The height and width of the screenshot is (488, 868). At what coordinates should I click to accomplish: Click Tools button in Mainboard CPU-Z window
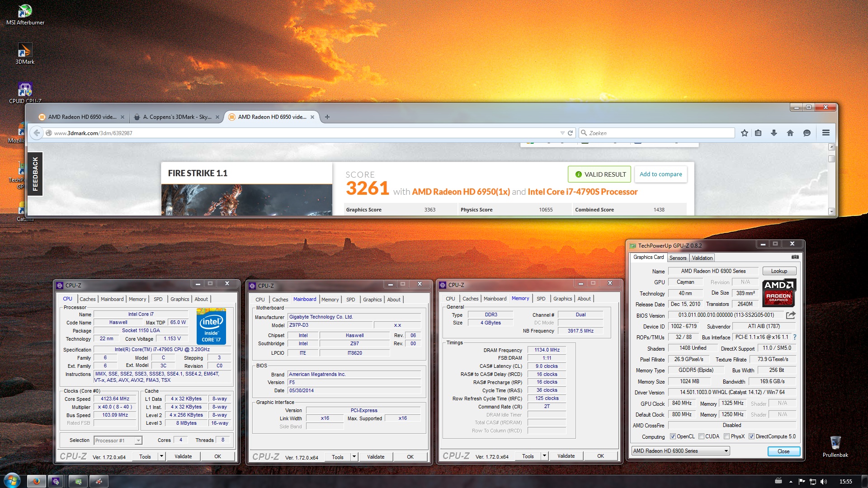(337, 457)
